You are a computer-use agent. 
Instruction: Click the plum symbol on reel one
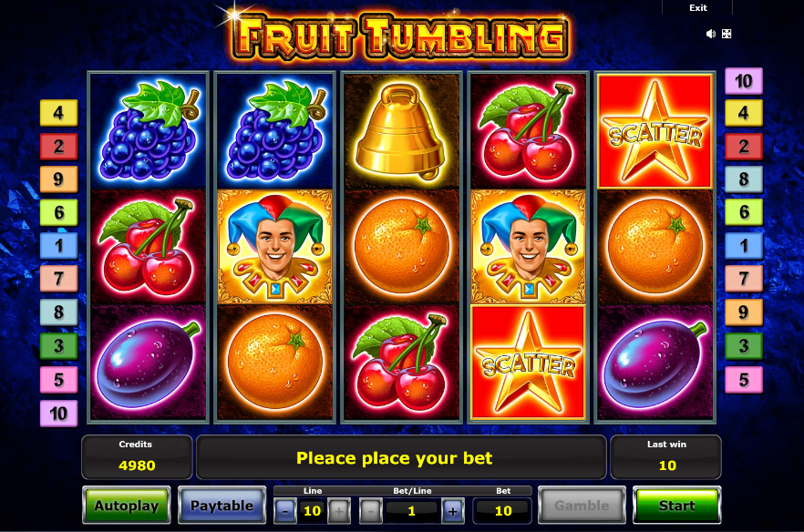149,363
